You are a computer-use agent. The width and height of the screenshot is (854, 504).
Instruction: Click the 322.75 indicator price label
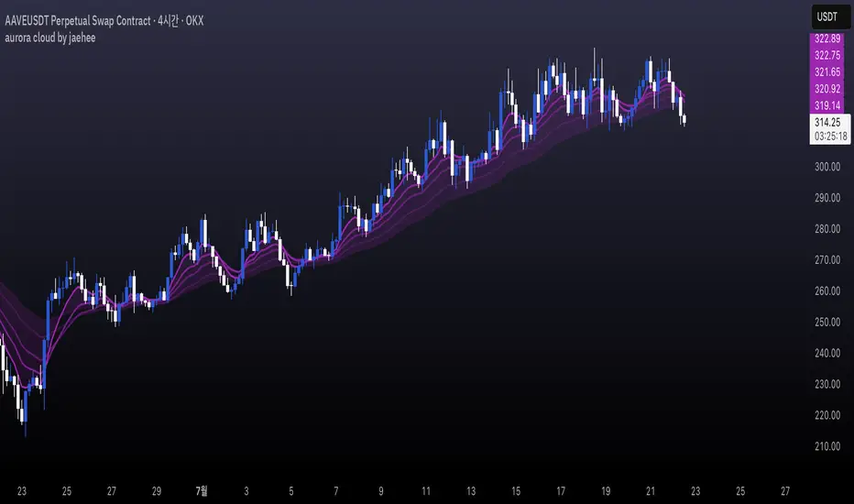[827, 55]
